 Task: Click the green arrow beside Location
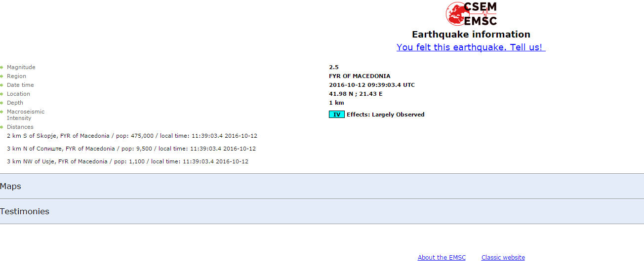pyautogui.click(x=1, y=94)
